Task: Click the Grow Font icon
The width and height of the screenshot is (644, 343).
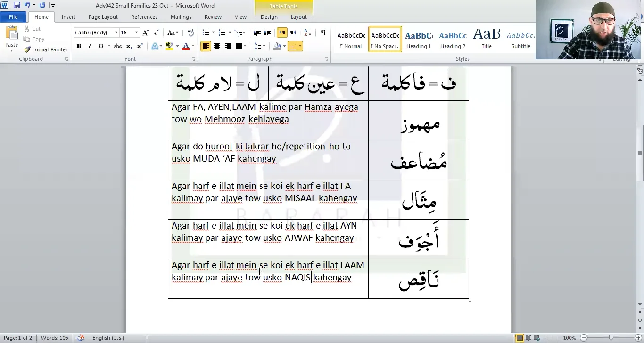Action: click(x=145, y=33)
